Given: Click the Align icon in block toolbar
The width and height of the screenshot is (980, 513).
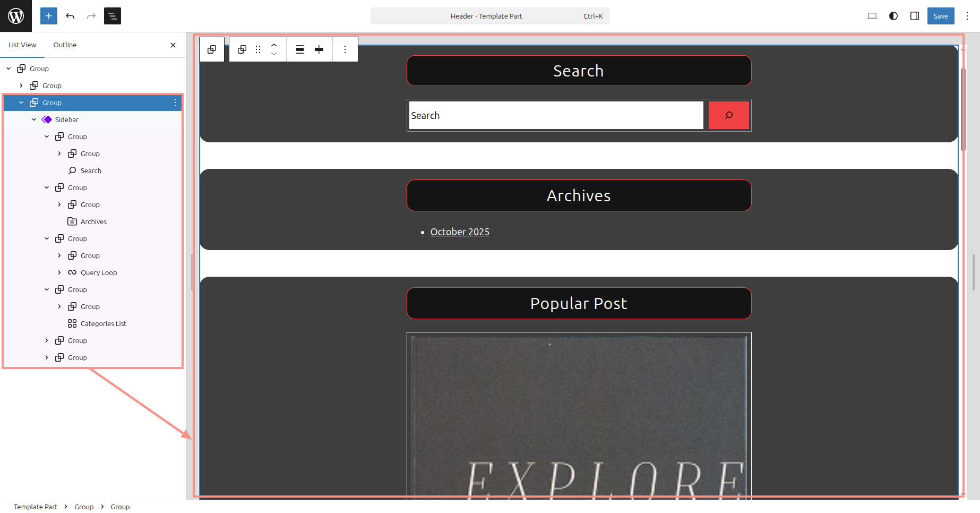Looking at the screenshot, I should [x=300, y=49].
